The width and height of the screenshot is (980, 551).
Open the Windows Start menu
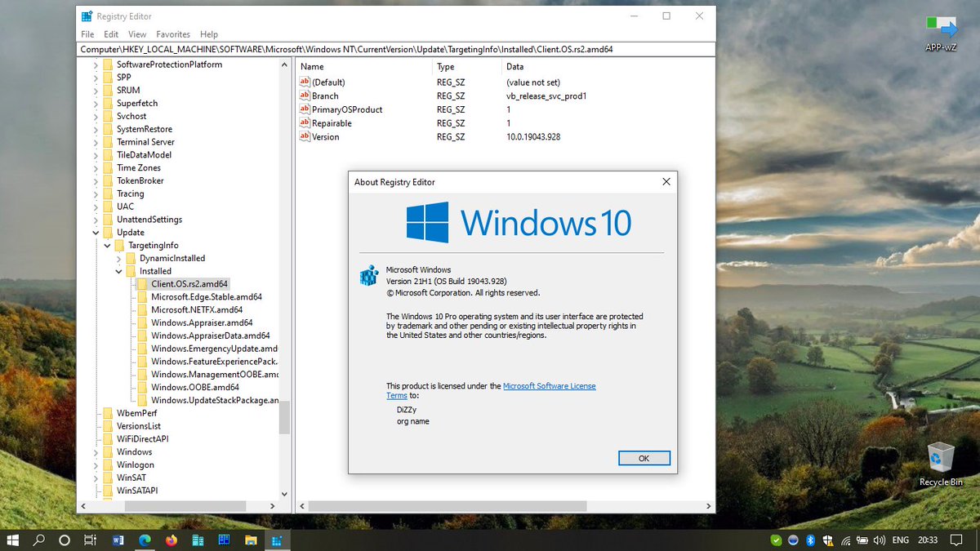(14, 540)
